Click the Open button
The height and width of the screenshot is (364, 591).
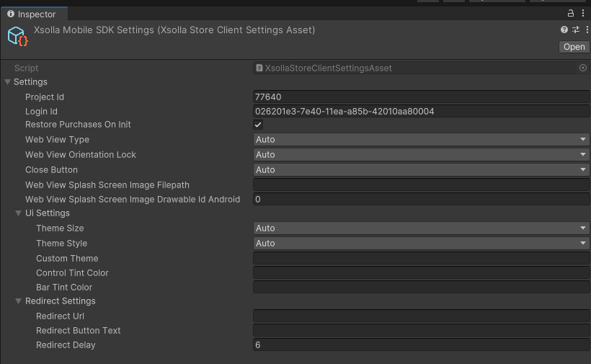(x=574, y=47)
